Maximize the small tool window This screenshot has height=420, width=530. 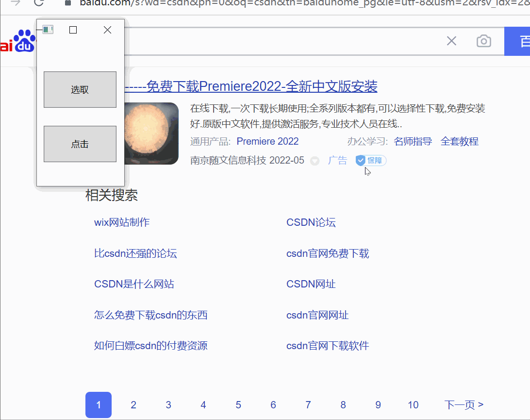coord(73,30)
